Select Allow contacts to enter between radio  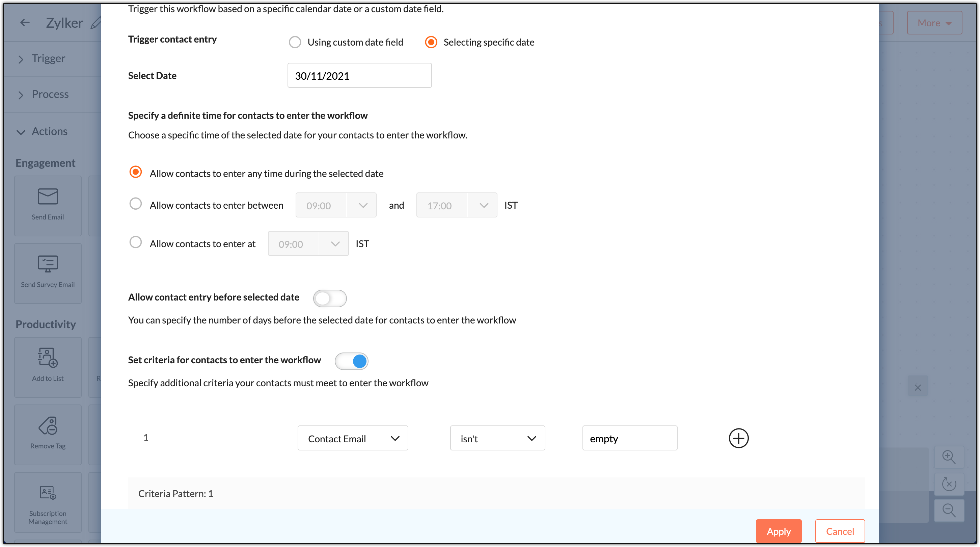(x=135, y=204)
